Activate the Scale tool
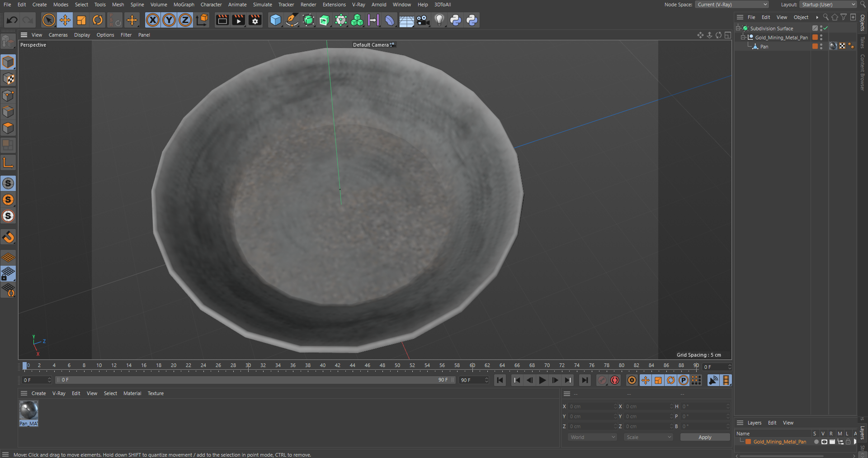868x458 pixels. [x=81, y=20]
